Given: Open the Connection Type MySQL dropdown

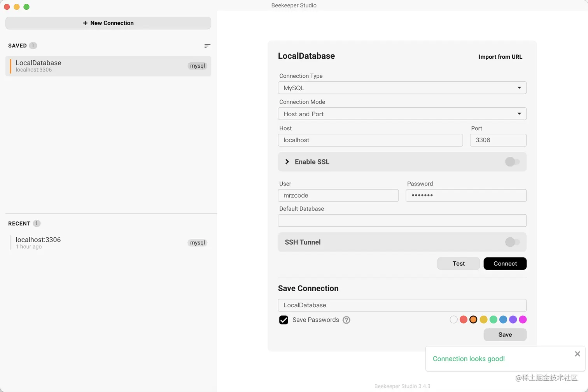Looking at the screenshot, I should pos(402,88).
